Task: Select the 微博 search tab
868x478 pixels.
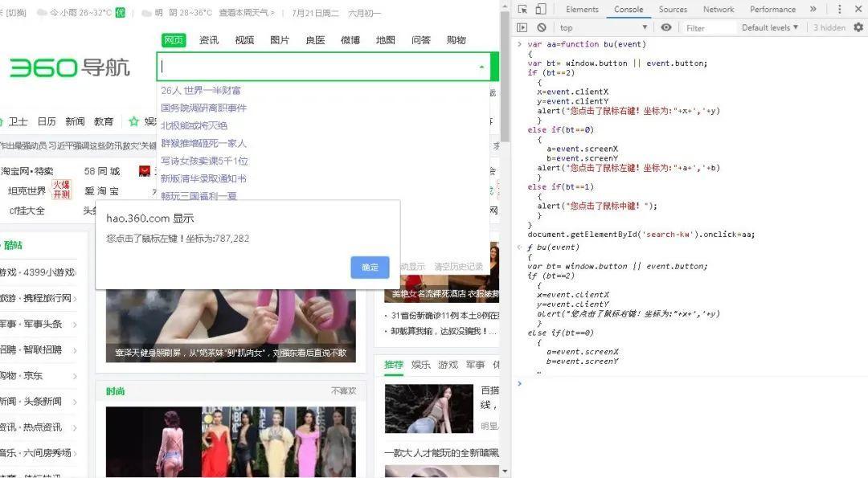Action: pos(350,40)
